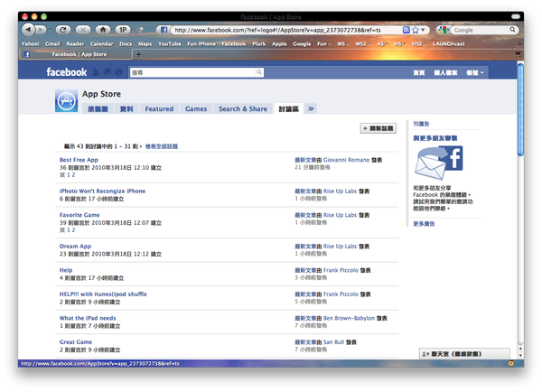The width and height of the screenshot is (542, 392).
Task: Click the Facebook search input field
Action: (192, 72)
